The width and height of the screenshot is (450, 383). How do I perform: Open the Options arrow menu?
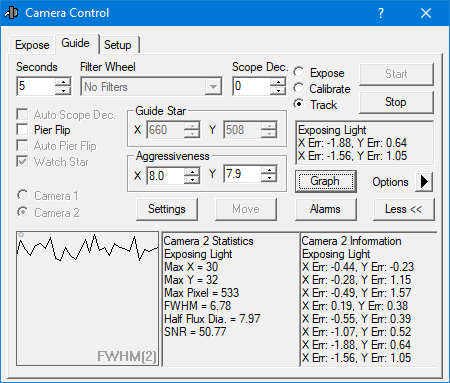coord(424,182)
